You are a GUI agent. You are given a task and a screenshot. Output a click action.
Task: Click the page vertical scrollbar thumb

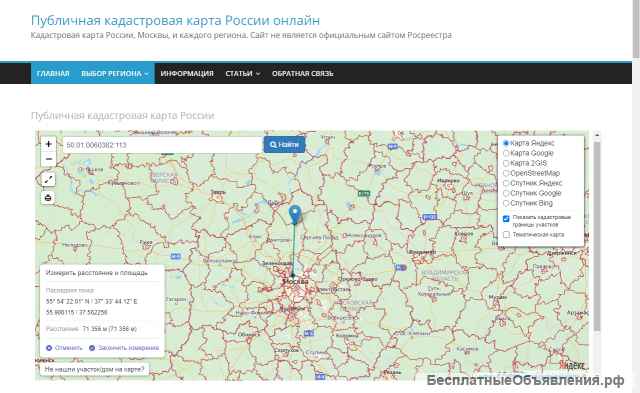click(x=636, y=29)
